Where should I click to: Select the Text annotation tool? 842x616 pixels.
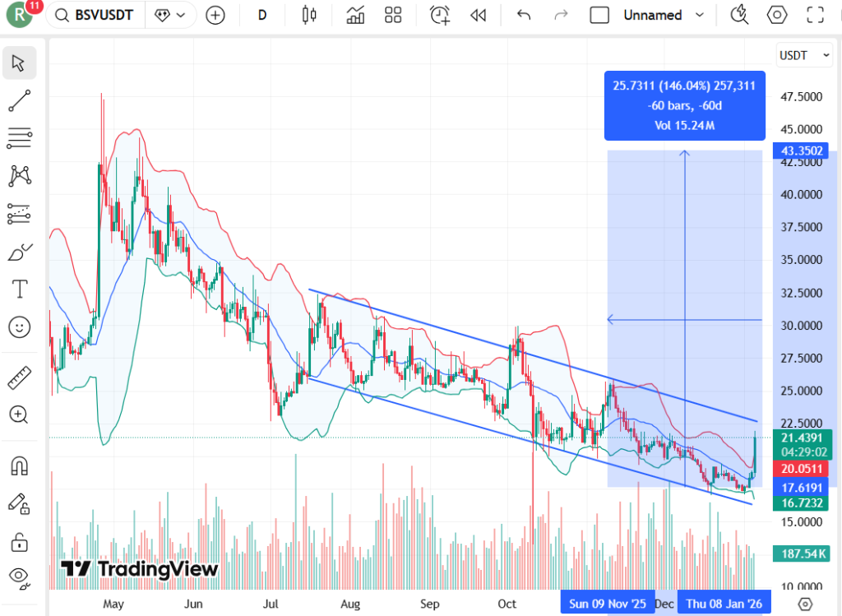[x=20, y=289]
